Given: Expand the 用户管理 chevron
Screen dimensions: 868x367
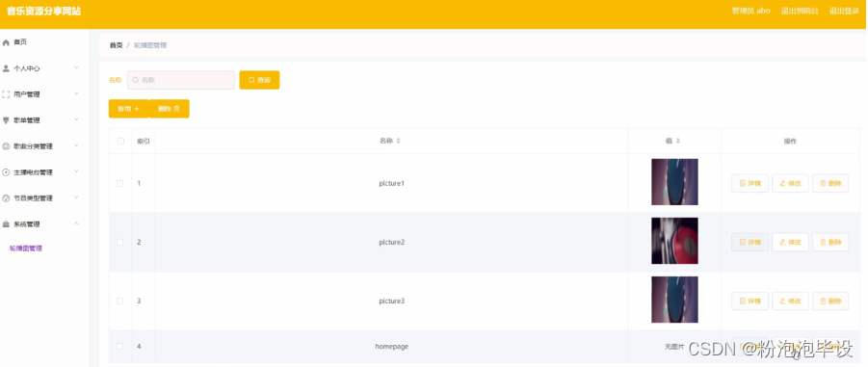Looking at the screenshot, I should tap(76, 94).
